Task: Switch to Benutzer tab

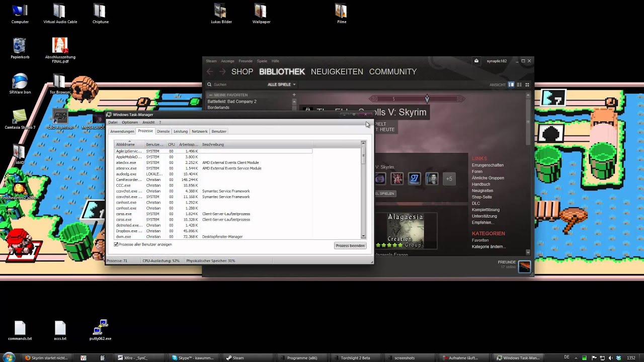Action: (x=219, y=131)
